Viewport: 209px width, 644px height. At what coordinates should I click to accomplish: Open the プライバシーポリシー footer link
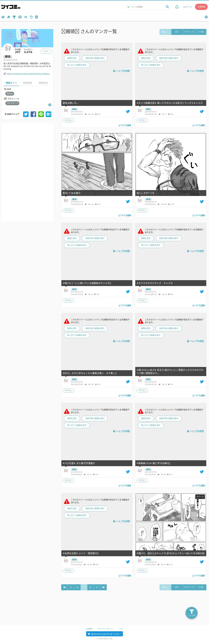(105, 629)
